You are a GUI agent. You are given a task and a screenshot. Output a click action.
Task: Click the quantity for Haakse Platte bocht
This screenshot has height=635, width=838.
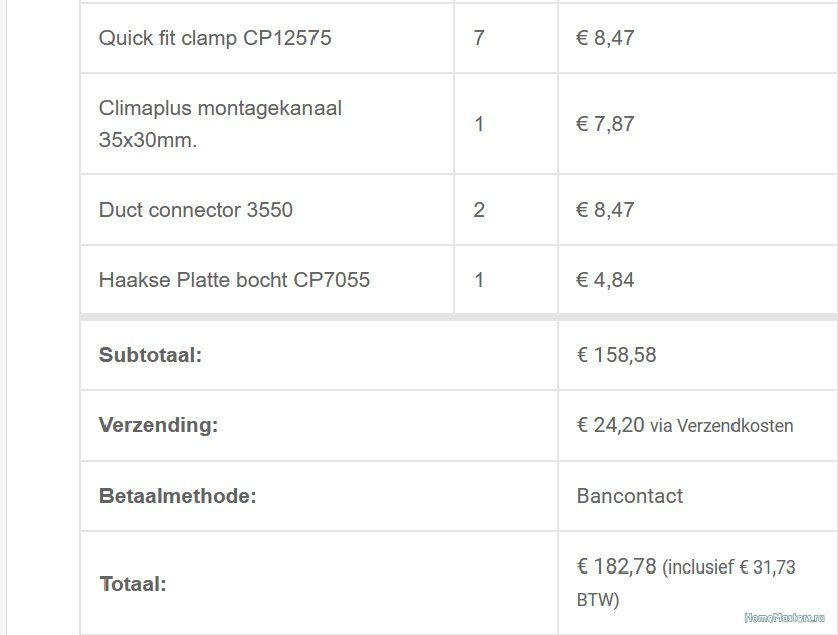coord(479,280)
